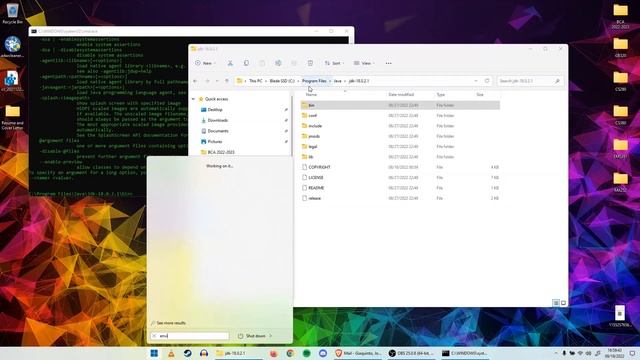Viewport: 640px width, 360px height.
Task: Sort by the Name column header
Action: 311,95
